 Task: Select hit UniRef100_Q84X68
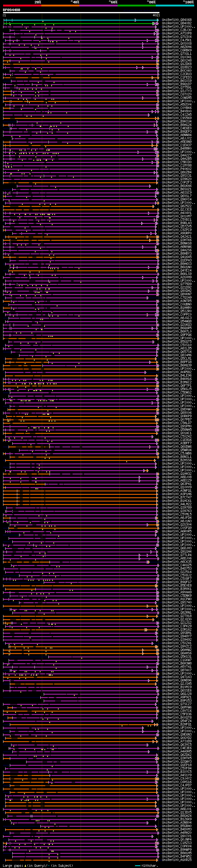click(x=177, y=20)
